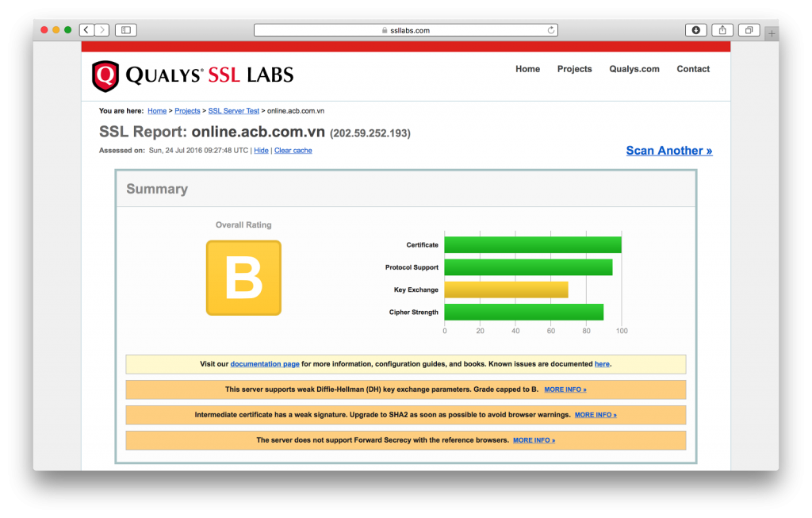Viewport: 812px width, 518px height.
Task: Open the Home navigation menu item
Action: (527, 69)
